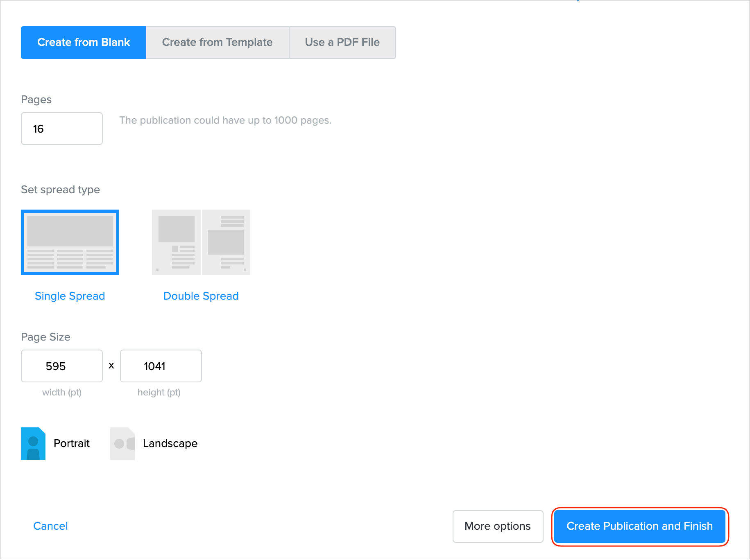
Task: Click the gray Landscape orientation icon
Action: (x=122, y=444)
